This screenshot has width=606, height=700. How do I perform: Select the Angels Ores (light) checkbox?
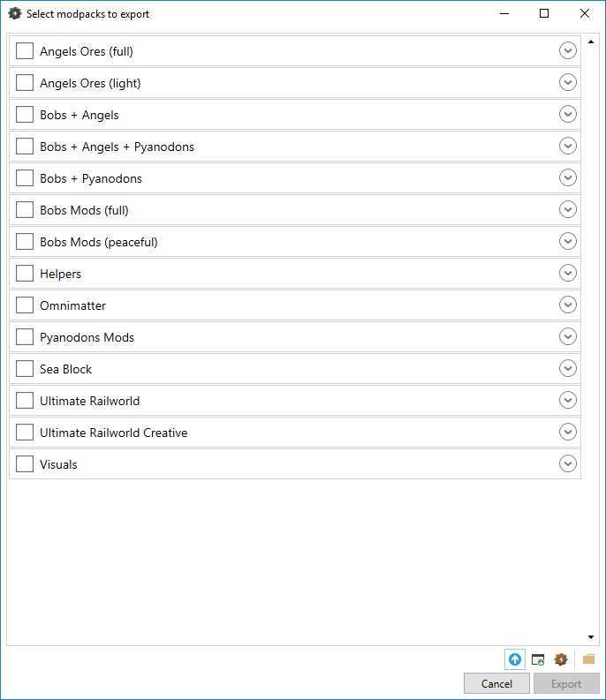(x=25, y=83)
